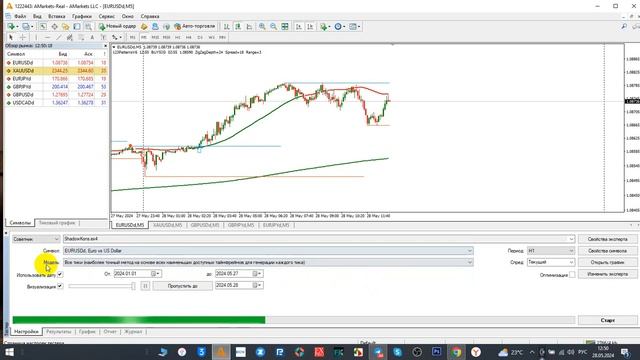Open the Период H1 dropdown
This screenshot has height=360, width=640.
pos(551,251)
